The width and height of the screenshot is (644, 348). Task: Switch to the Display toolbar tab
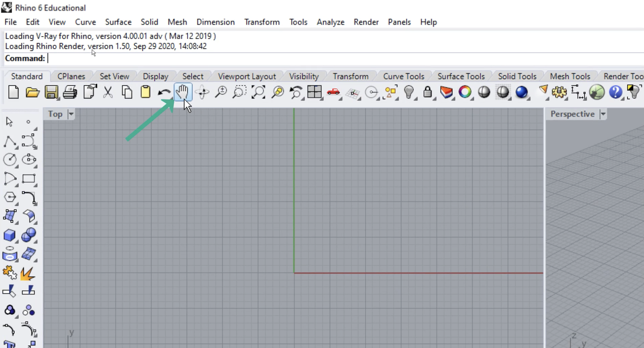pos(155,76)
